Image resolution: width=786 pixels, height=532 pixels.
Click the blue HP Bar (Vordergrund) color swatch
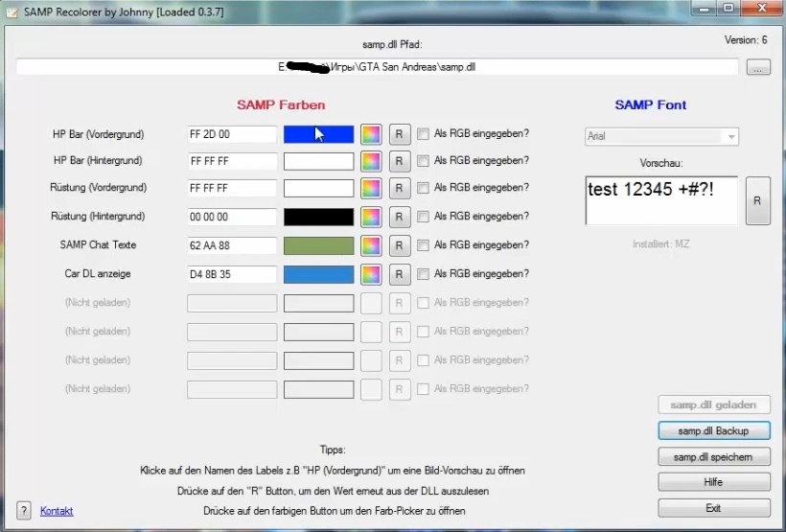pos(319,134)
